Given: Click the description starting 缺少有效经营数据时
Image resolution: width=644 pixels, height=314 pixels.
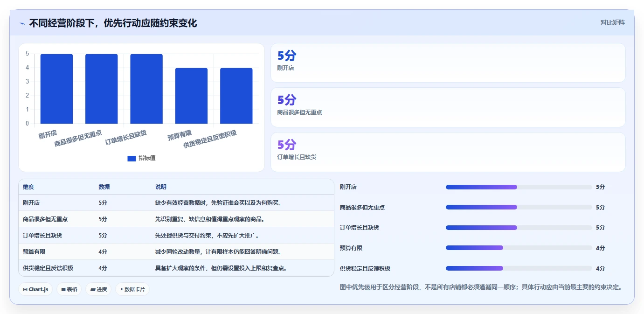Looking at the screenshot, I should point(218,203).
